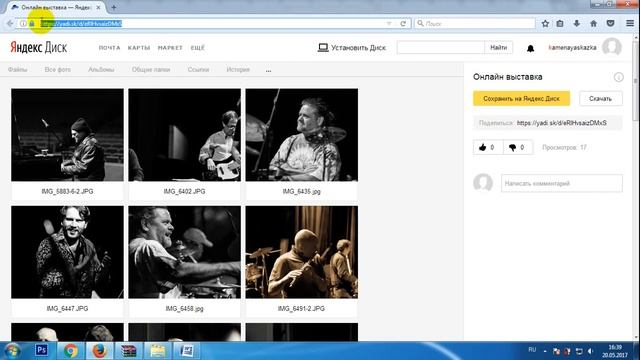
Task: Click the Скачать button
Action: pyautogui.click(x=600, y=98)
